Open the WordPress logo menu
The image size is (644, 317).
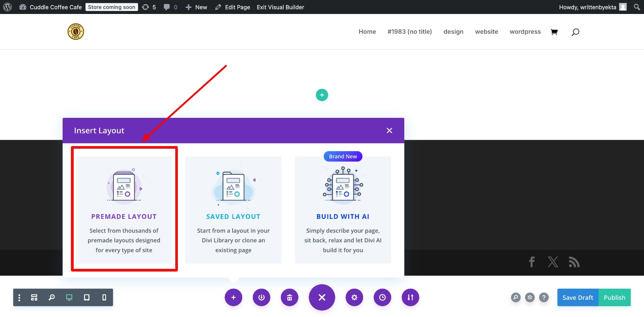point(8,7)
